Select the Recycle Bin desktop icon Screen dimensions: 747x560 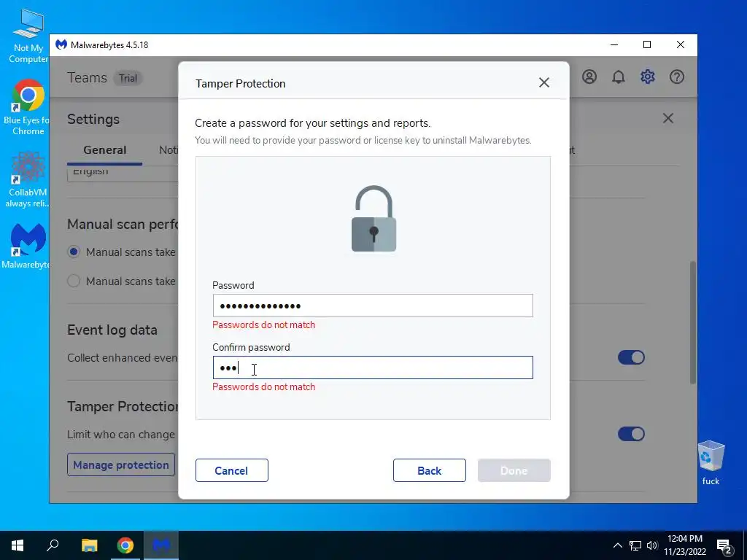pos(711,463)
